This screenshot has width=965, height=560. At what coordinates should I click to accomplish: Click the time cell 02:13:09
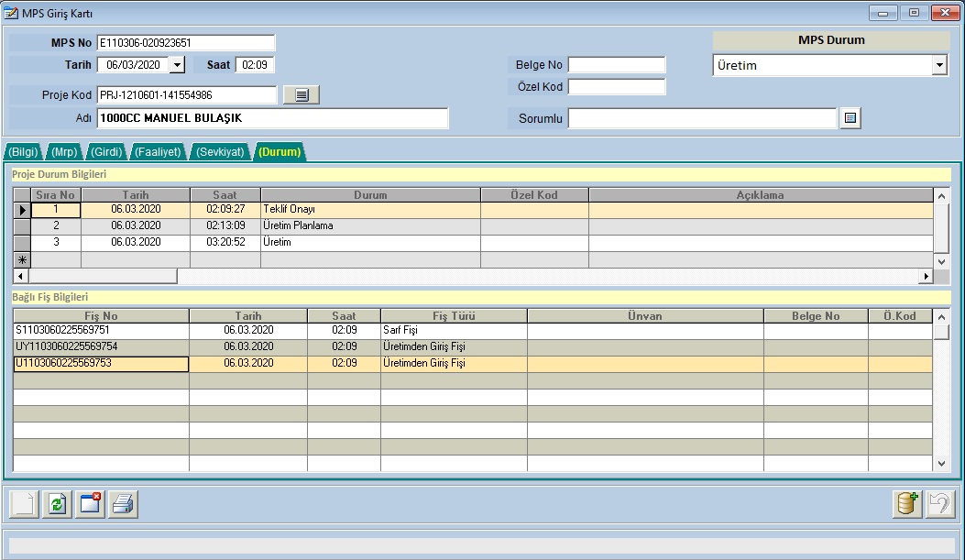click(225, 225)
